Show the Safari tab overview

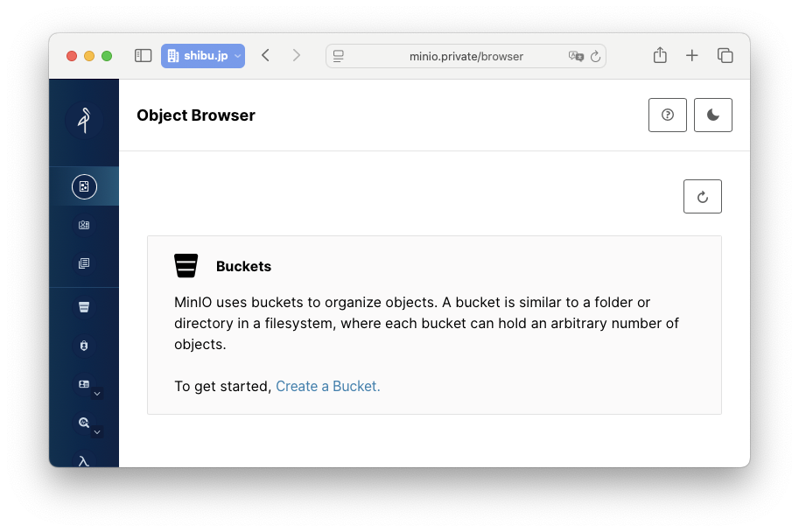[725, 55]
